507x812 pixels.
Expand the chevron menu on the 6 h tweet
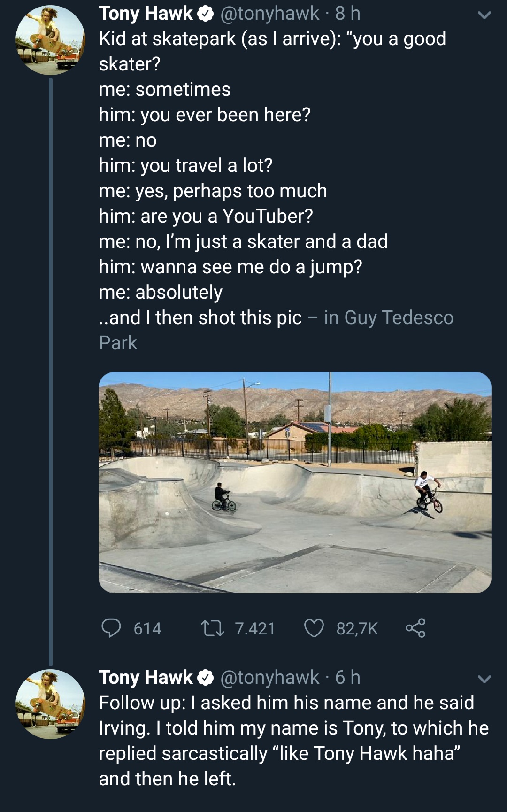[484, 679]
